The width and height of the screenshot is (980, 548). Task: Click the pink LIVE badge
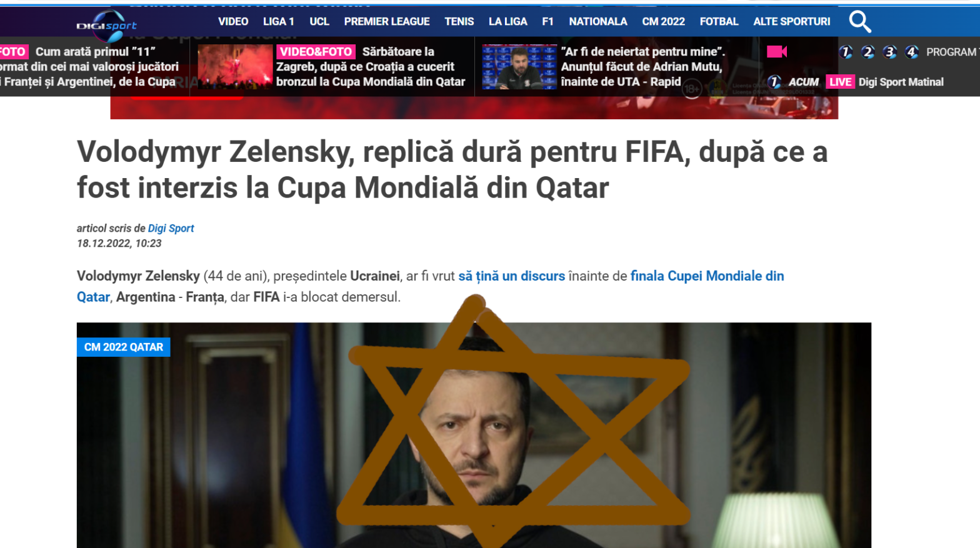click(x=840, y=82)
